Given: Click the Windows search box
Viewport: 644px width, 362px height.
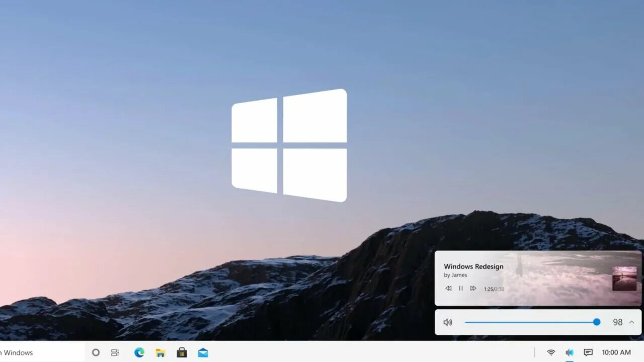Looking at the screenshot, I should (42, 352).
